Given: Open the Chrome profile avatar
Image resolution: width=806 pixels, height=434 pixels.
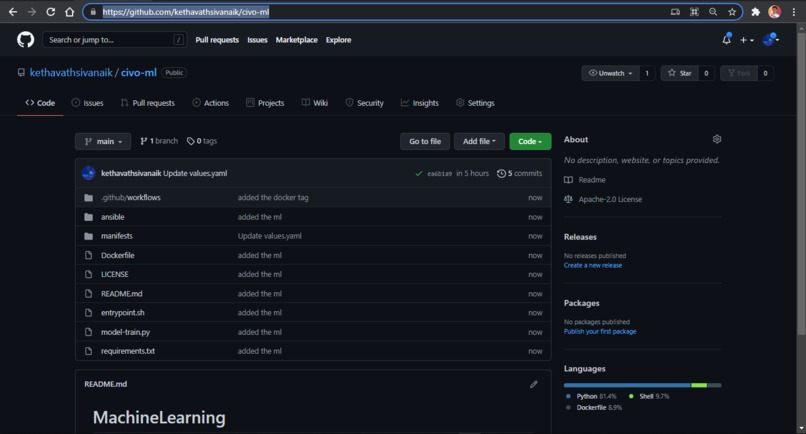Looking at the screenshot, I should point(775,12).
